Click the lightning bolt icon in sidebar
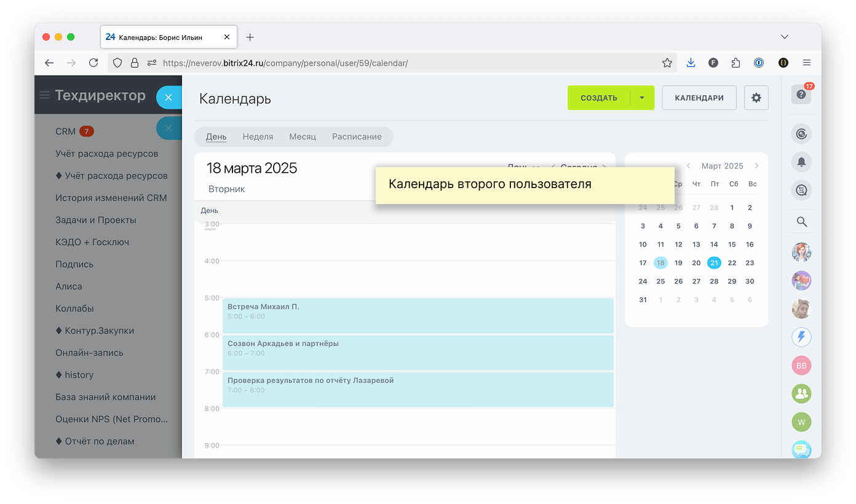This screenshot has width=856, height=504. [801, 337]
